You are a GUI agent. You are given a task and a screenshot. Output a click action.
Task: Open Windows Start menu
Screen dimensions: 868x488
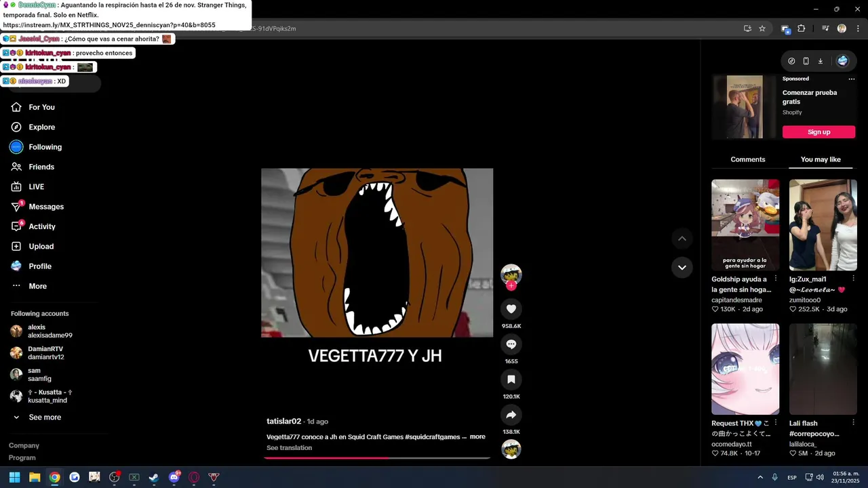point(14,477)
